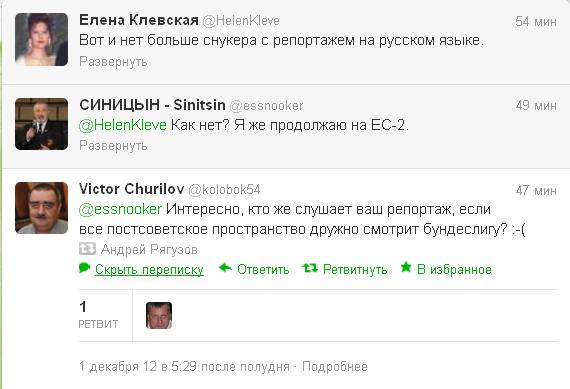Viewport: 570px width, 389px height.
Task: Click the gray retweet icon near Андрей Рягузов
Action: [x=87, y=249]
